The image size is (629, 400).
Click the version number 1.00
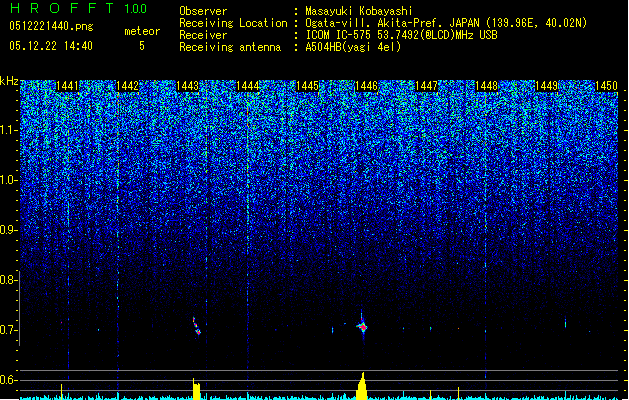pos(135,8)
